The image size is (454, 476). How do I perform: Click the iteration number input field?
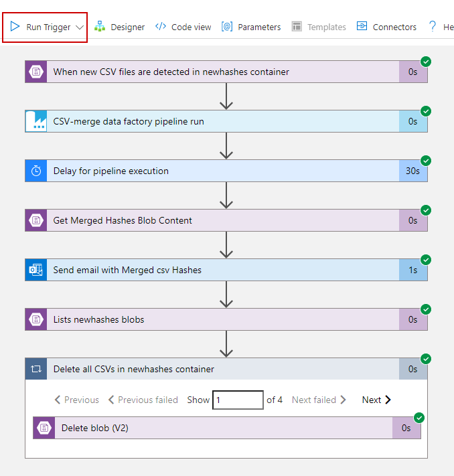(238, 400)
